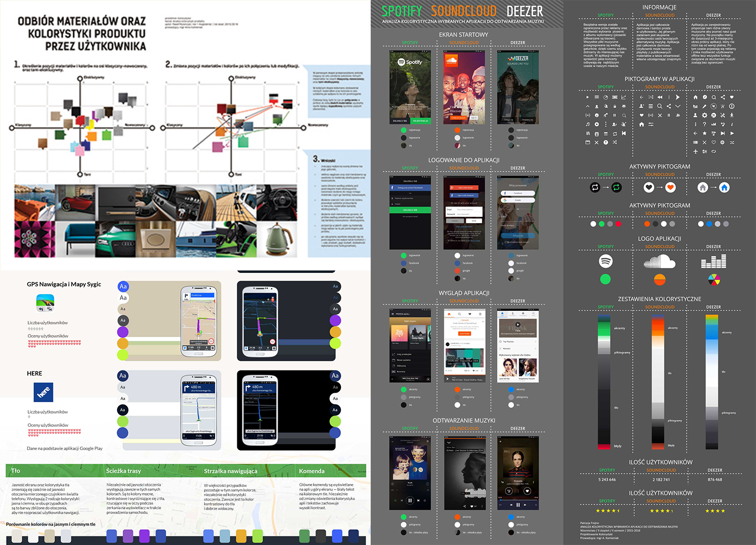Pick the green circle below the Spotify logo
Screen dimensions: 756x545
coord(606,279)
